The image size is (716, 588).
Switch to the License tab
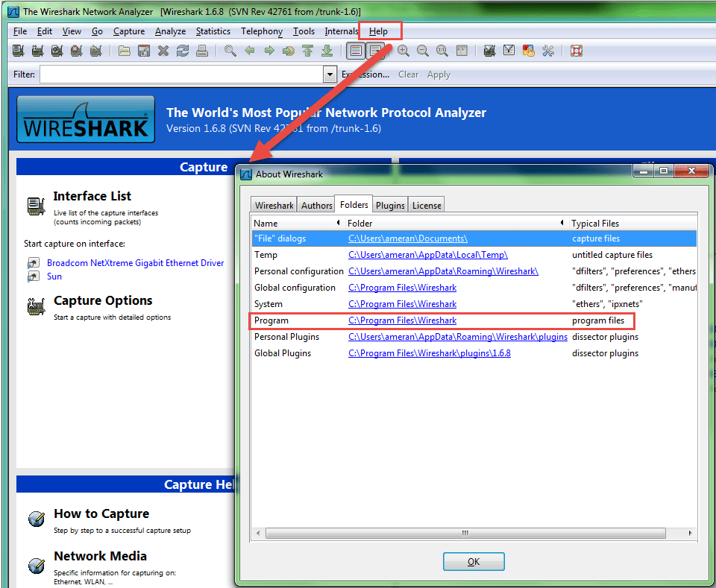pos(427,205)
